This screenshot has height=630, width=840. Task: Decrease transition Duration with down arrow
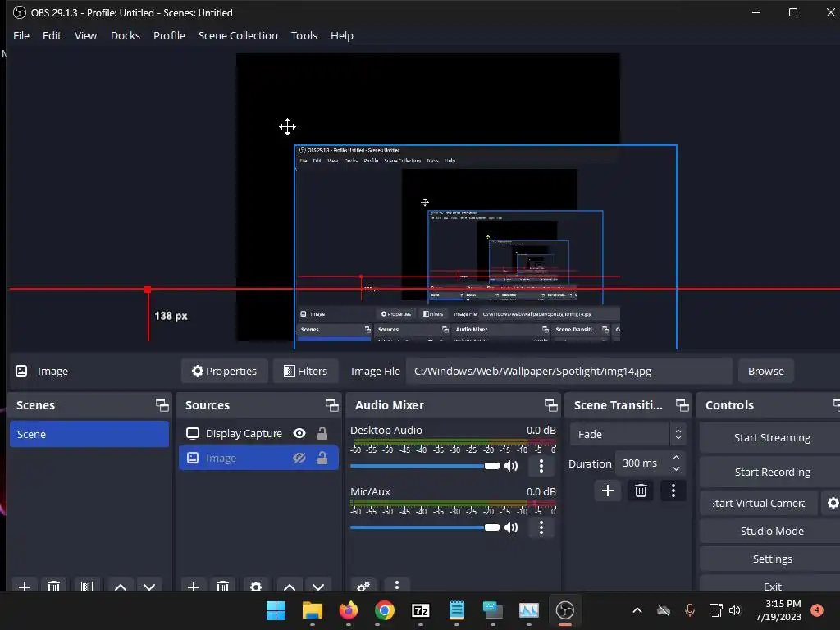(677, 469)
